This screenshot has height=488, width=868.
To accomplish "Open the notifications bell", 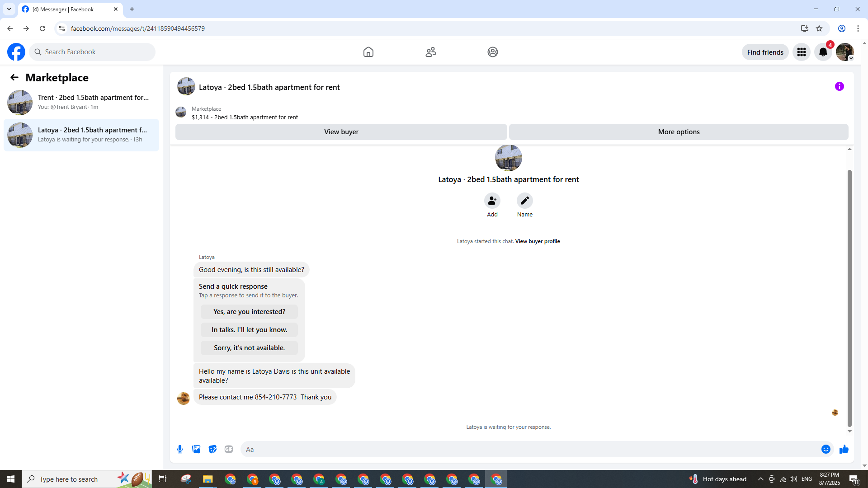I will tap(823, 52).
